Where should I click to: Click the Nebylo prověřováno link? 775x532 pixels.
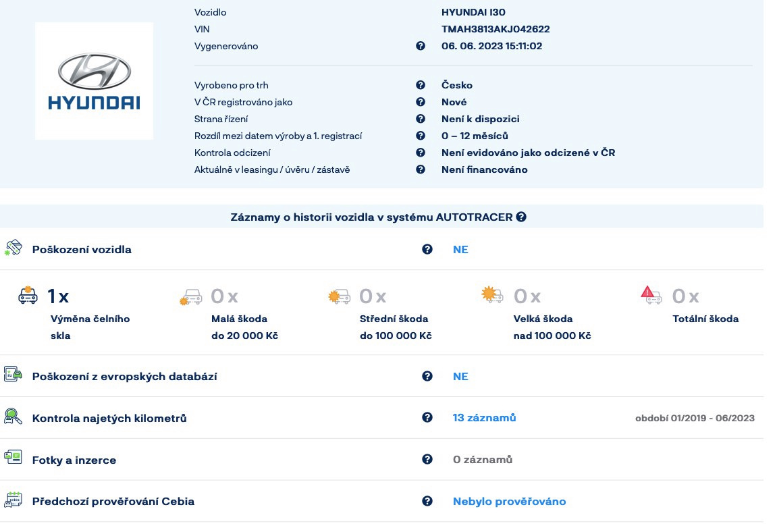(x=509, y=501)
